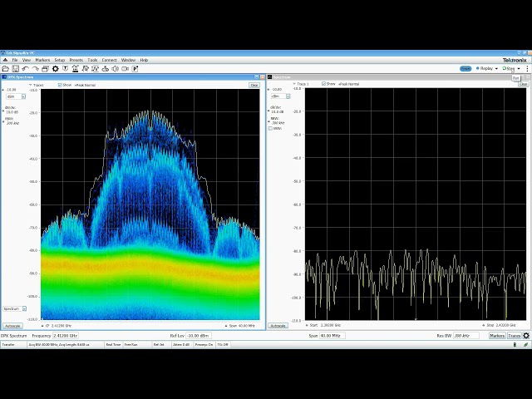Click the Acquire antenna-style toolbar icon
This screenshot has height=399, width=532.
(x=76, y=69)
